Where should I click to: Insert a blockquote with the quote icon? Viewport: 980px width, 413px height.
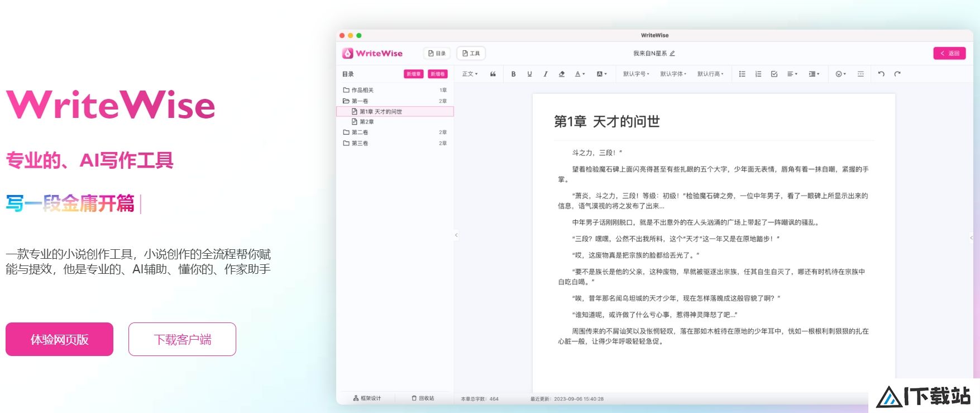coord(493,74)
